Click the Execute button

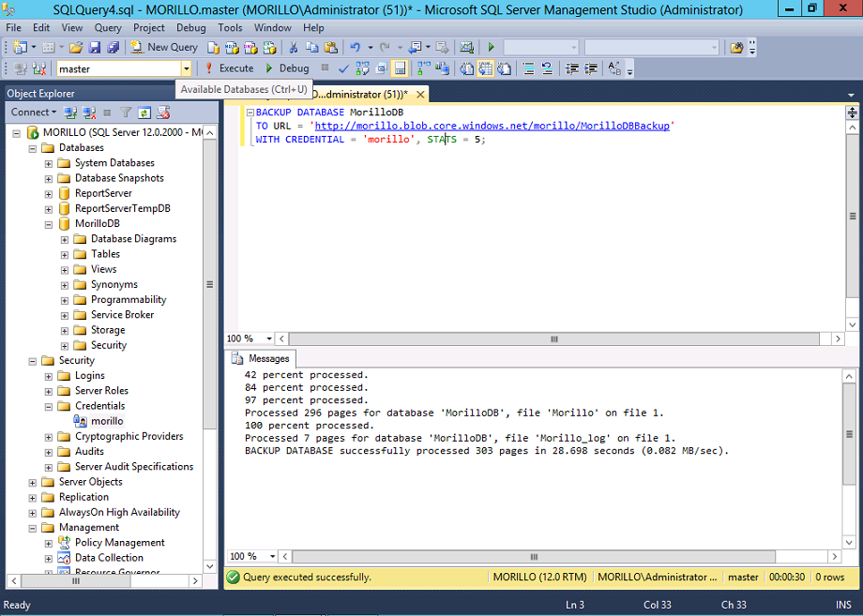click(x=230, y=68)
